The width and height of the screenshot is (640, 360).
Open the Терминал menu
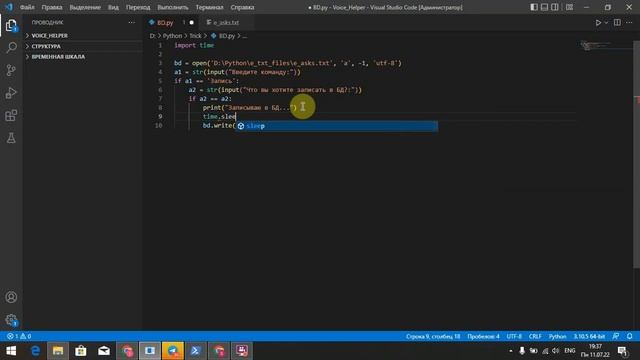(x=209, y=7)
